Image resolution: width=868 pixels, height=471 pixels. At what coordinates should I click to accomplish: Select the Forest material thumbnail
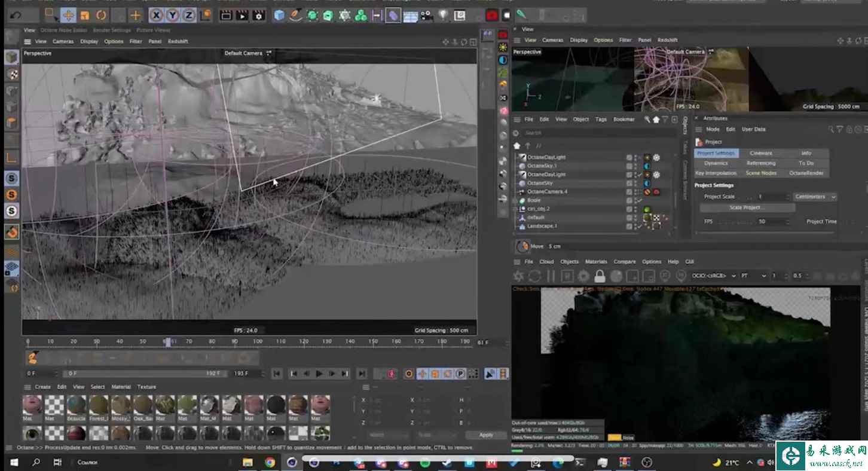99,405
